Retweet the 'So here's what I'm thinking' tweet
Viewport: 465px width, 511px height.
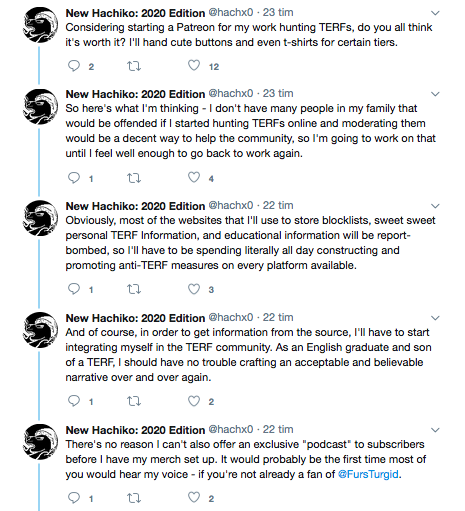click(134, 178)
